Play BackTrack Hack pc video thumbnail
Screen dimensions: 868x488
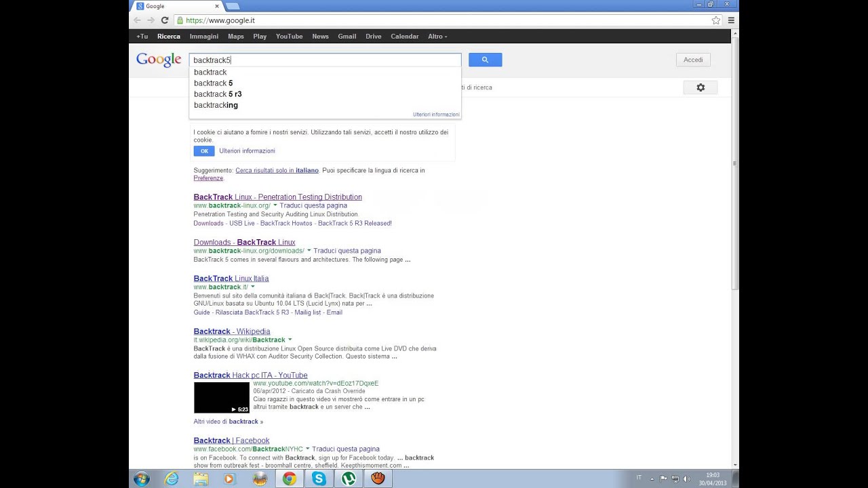222,398
